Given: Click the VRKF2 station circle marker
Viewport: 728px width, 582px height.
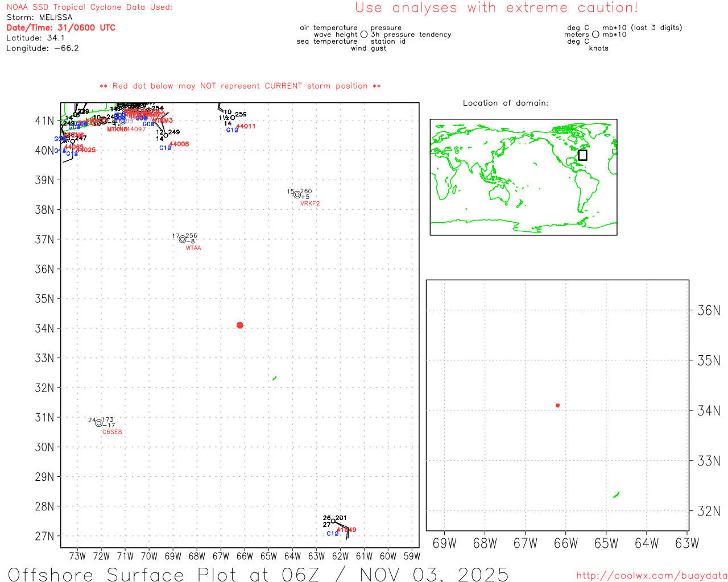Looking at the screenshot, I should 297,195.
